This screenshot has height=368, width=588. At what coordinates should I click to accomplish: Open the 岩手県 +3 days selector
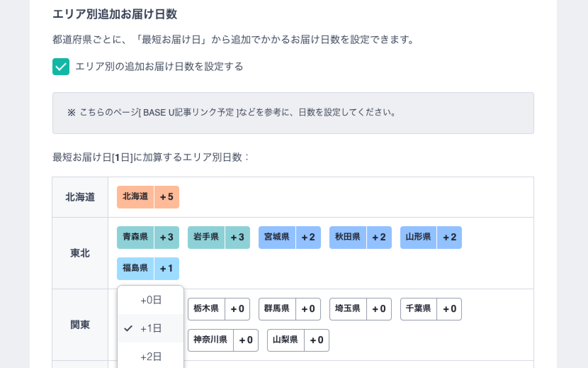tap(219, 238)
